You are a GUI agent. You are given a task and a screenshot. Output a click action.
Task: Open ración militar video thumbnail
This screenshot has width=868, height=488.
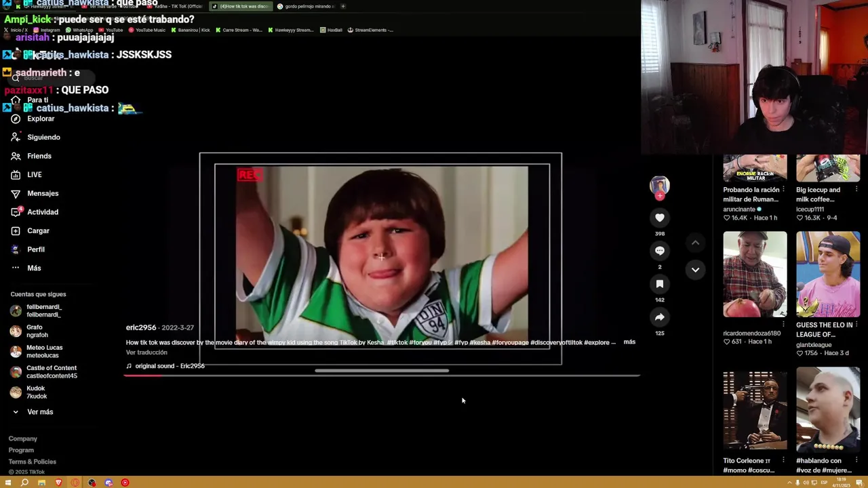click(x=755, y=168)
